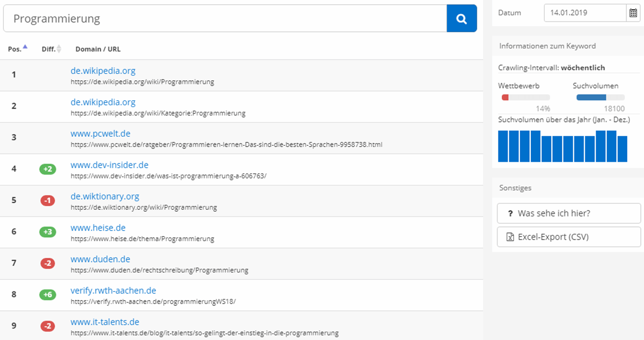Click the -2 badge for www.it-talents.de
This screenshot has height=340, width=644.
pyautogui.click(x=47, y=326)
